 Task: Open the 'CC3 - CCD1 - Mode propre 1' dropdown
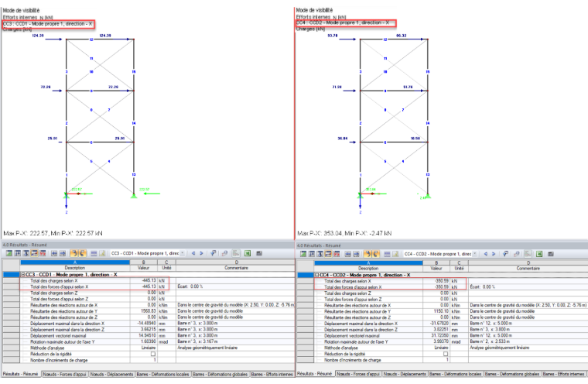point(183,253)
